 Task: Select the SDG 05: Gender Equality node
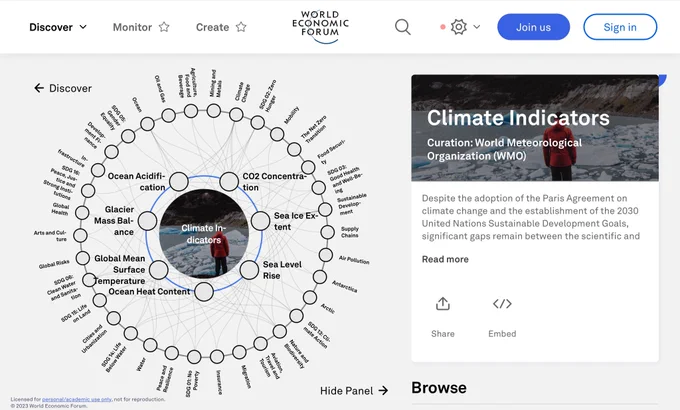pyautogui.click(x=128, y=136)
